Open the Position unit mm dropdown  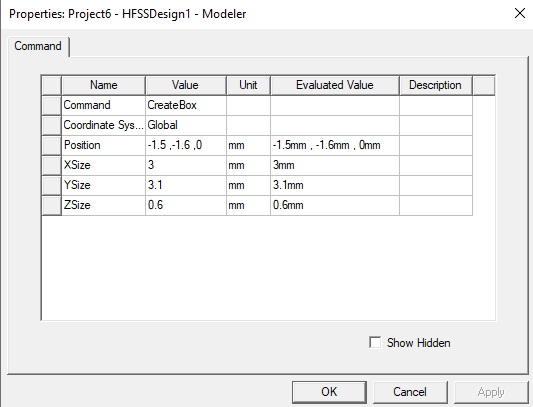248,145
